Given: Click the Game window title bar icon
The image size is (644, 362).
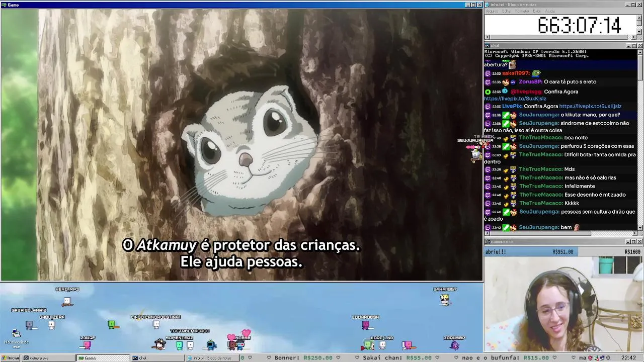Looking at the screenshot, I should tap(4, 5).
